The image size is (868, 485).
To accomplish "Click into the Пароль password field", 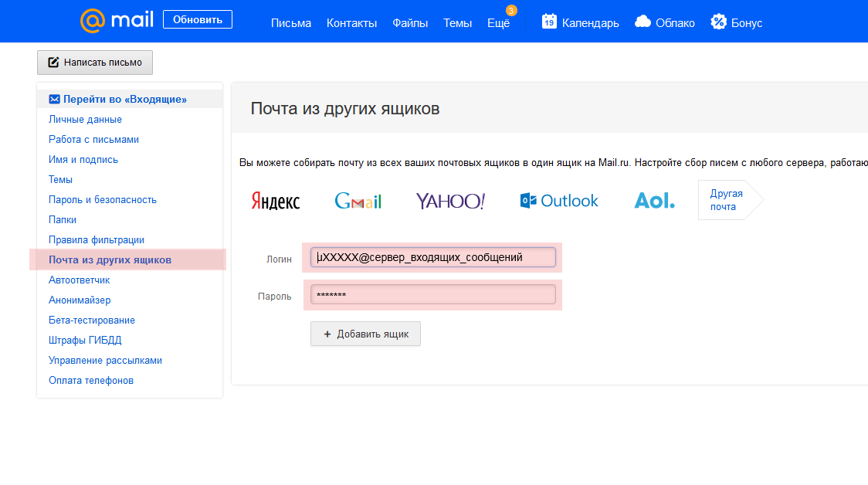I will (432, 295).
